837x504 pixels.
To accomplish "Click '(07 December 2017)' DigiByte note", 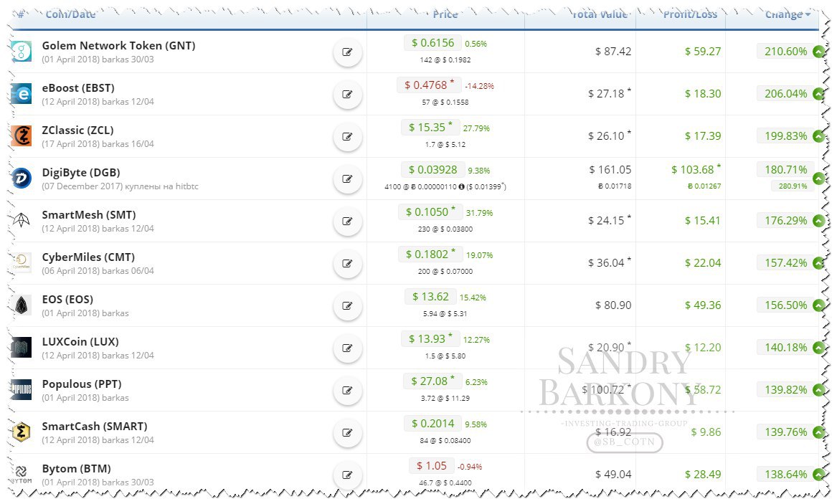I will tap(120, 186).
